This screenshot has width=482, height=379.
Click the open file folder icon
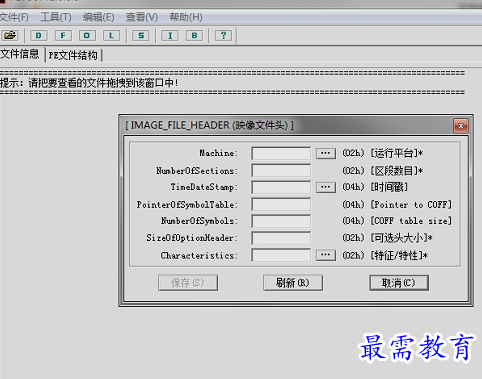pyautogui.click(x=10, y=35)
